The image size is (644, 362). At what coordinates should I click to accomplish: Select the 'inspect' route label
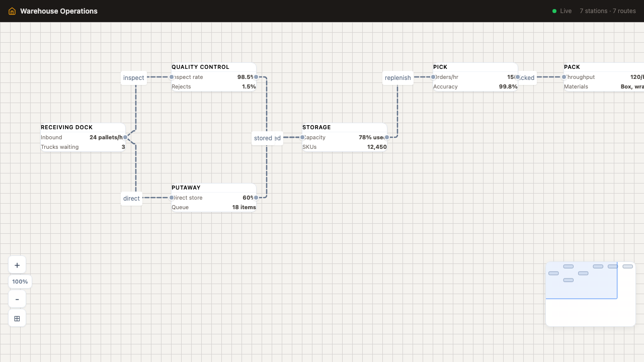pyautogui.click(x=134, y=78)
